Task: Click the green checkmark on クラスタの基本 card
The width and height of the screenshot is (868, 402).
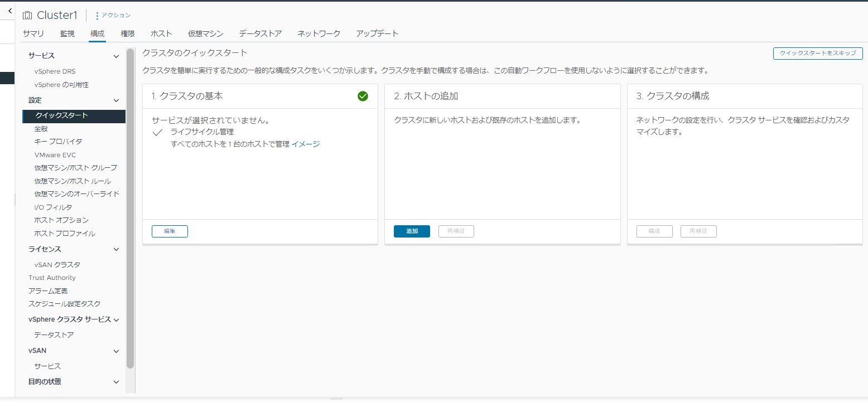Action: point(363,96)
